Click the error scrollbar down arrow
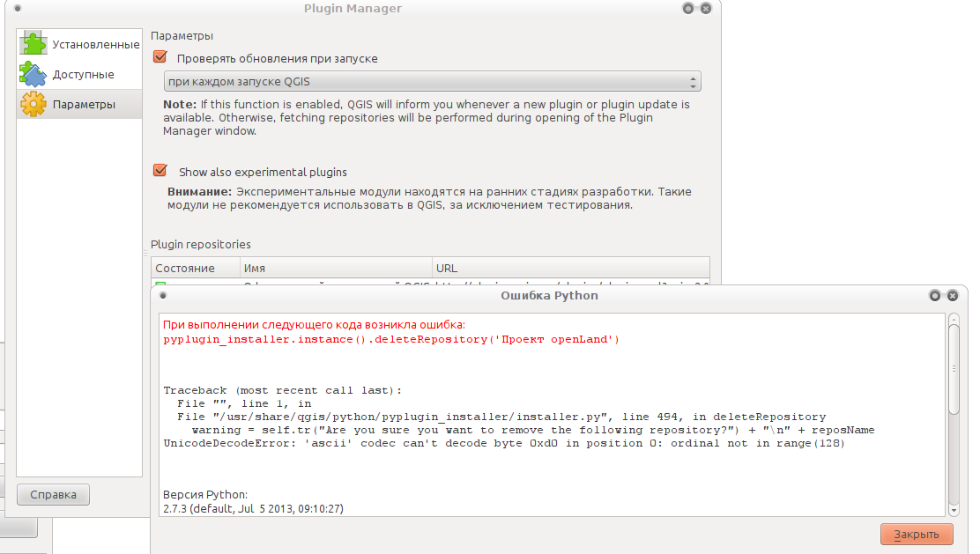Image resolution: width=980 pixels, height=554 pixels. 954,510
